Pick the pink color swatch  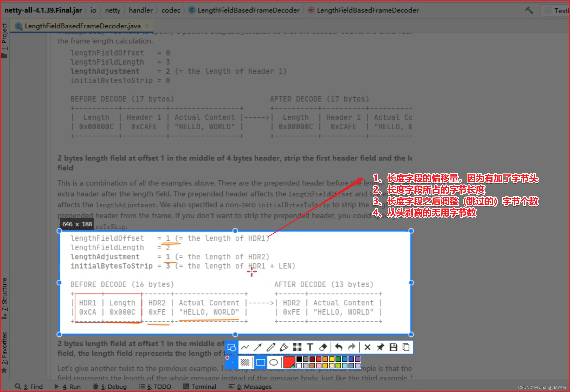point(319,366)
